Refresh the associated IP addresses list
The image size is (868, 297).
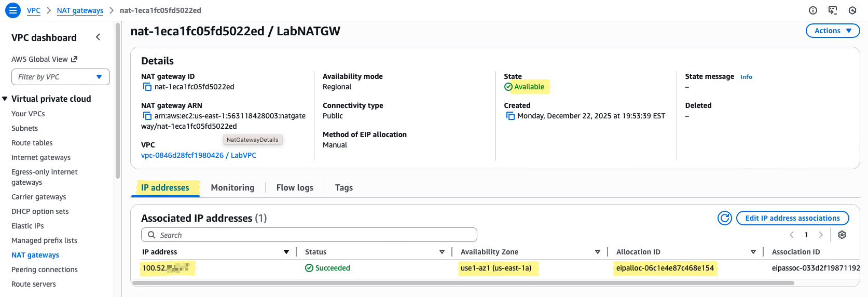coord(724,218)
